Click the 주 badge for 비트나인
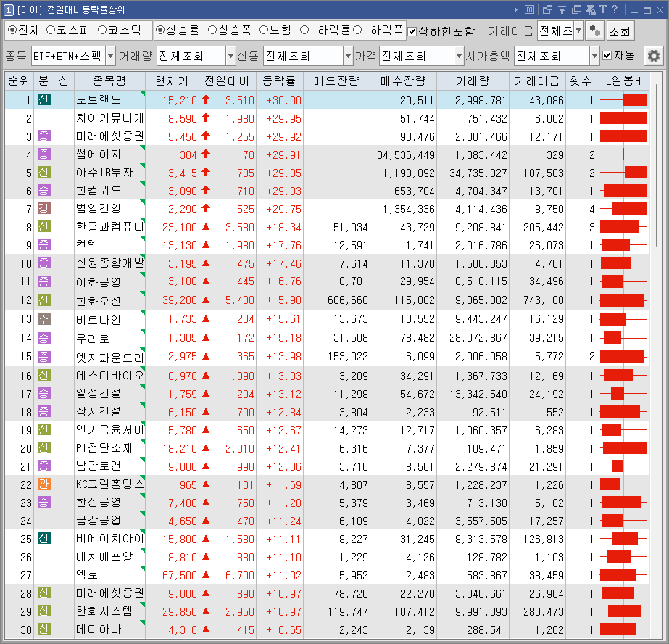Viewport: 669px width, 644px height. tap(43, 319)
